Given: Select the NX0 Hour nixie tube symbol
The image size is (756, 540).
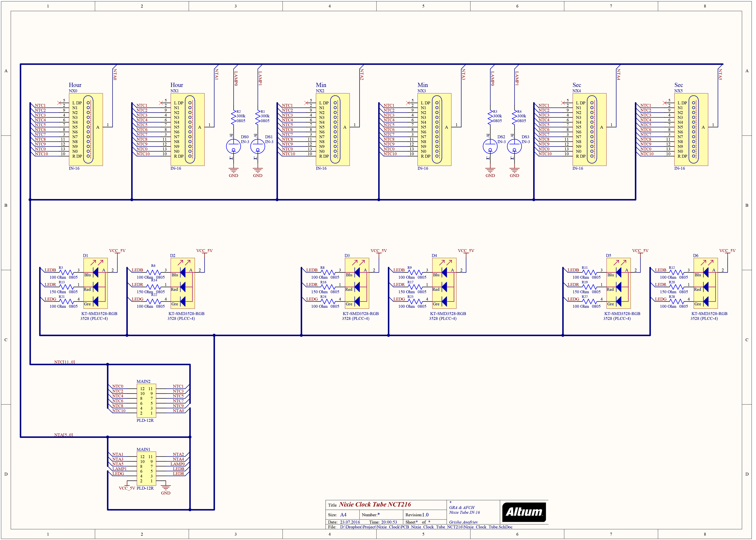Looking at the screenshot, I should click(x=86, y=130).
